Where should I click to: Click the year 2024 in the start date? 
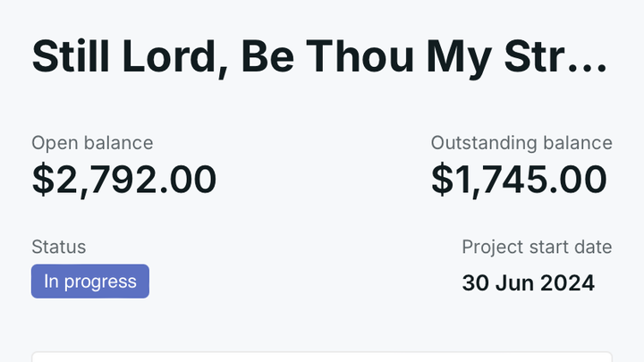coord(569,283)
